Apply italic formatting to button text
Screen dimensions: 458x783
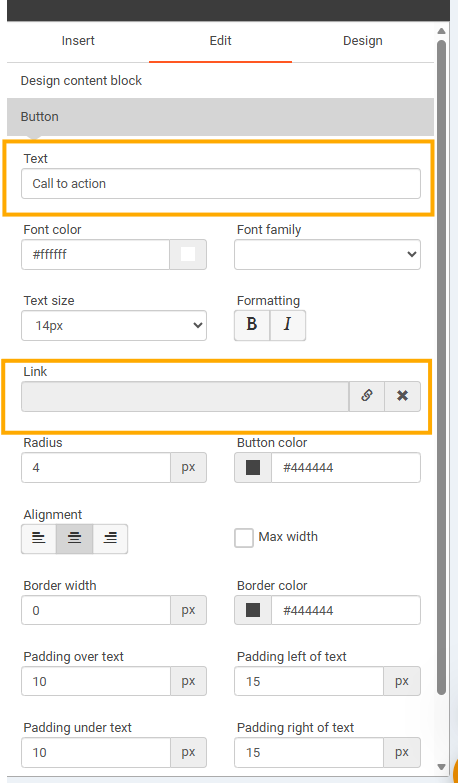tap(288, 325)
